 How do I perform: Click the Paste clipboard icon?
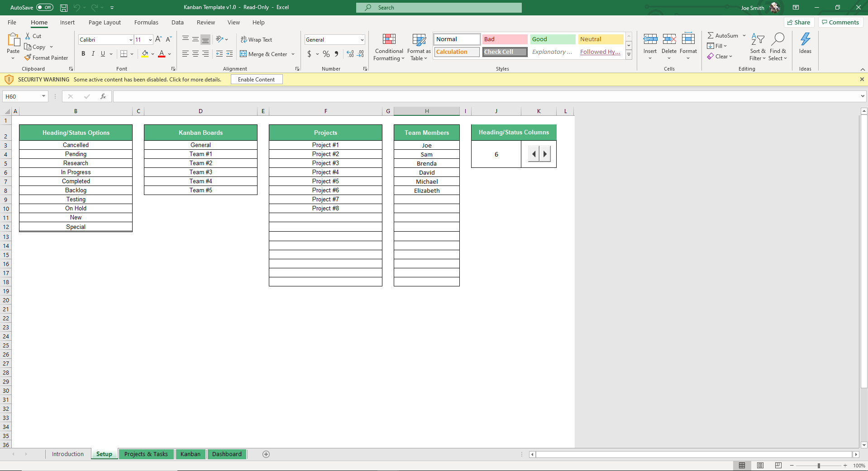pos(13,40)
